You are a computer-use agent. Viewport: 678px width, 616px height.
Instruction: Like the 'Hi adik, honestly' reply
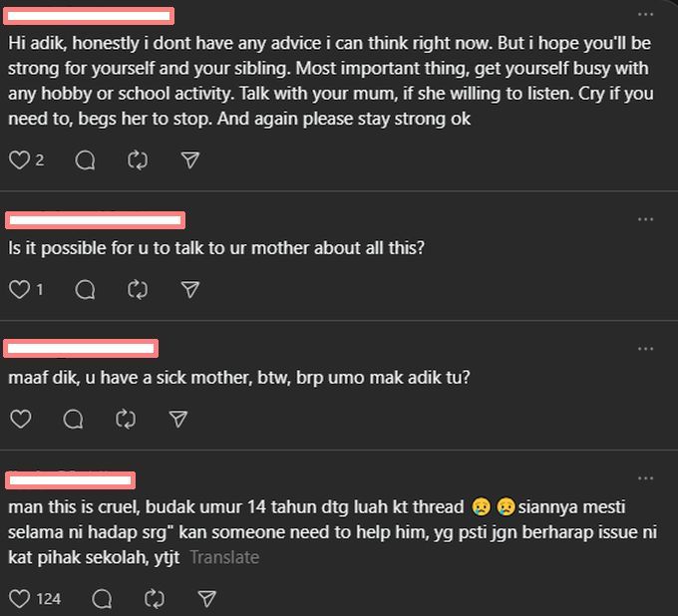pos(19,159)
